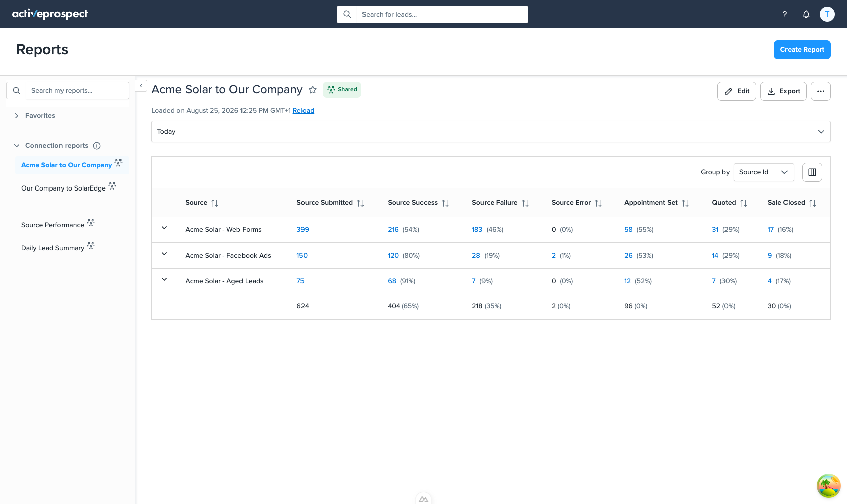The width and height of the screenshot is (847, 504).
Task: Expand the Favorites section
Action: tap(17, 116)
